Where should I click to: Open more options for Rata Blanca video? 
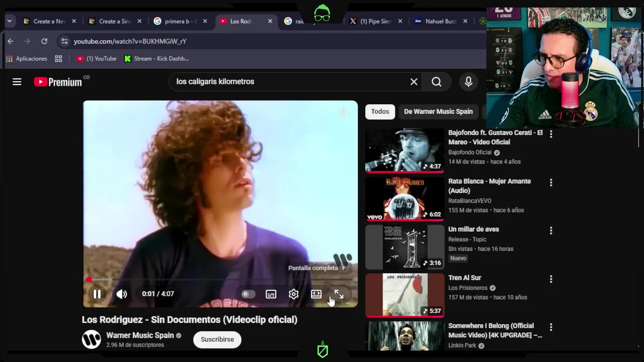coord(551,183)
